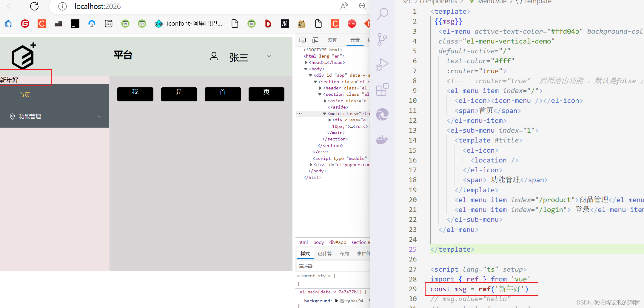Refresh the localhost page

pyautogui.click(x=34, y=6)
